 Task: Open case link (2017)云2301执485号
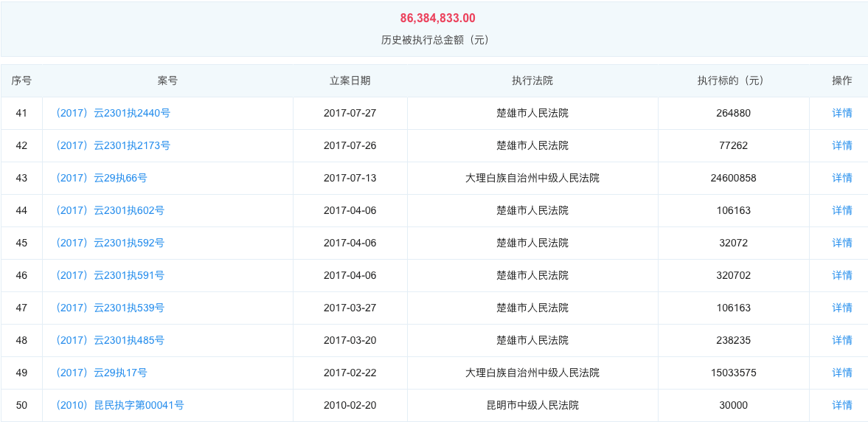pos(109,340)
